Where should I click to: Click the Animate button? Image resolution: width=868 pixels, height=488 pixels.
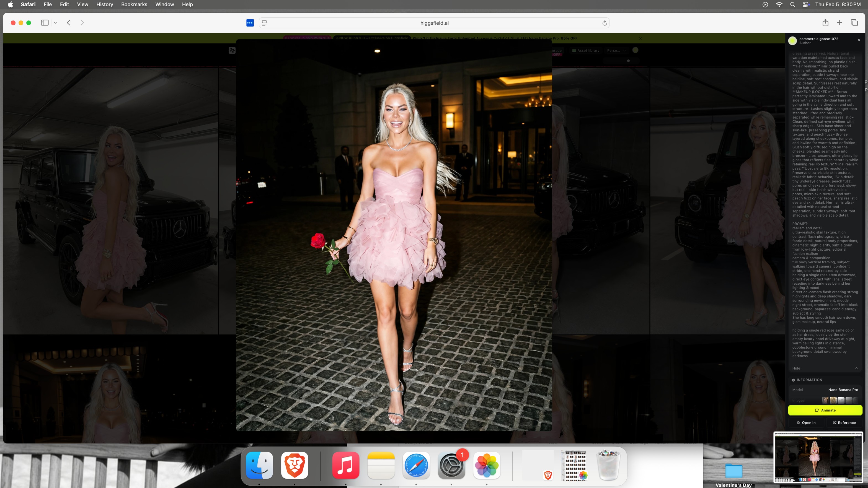pos(825,410)
